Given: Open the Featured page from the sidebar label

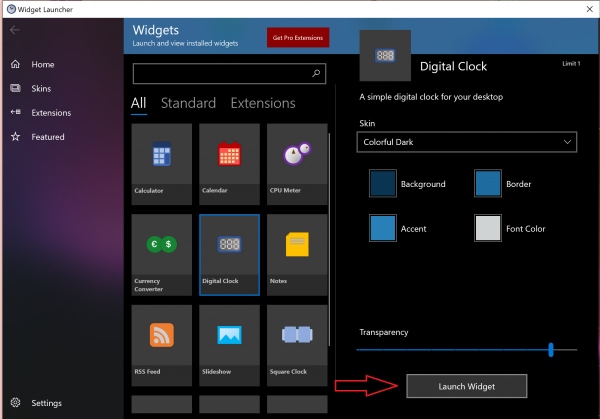Looking at the screenshot, I should pyautogui.click(x=48, y=137).
